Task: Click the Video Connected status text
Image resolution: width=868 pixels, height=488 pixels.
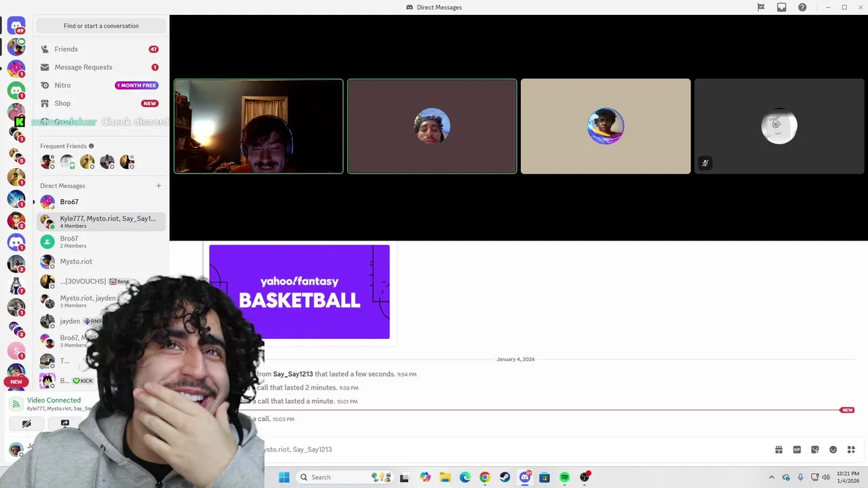Action: coord(54,401)
